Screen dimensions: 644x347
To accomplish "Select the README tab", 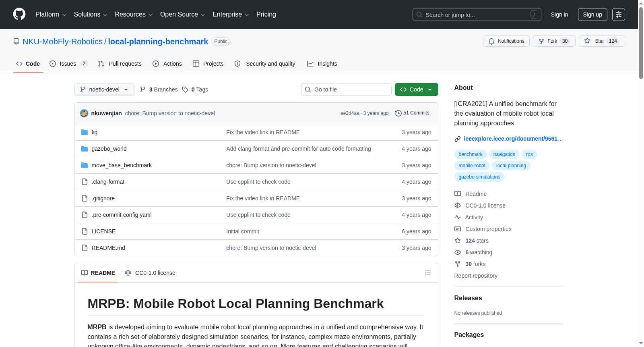I will 98,273.
